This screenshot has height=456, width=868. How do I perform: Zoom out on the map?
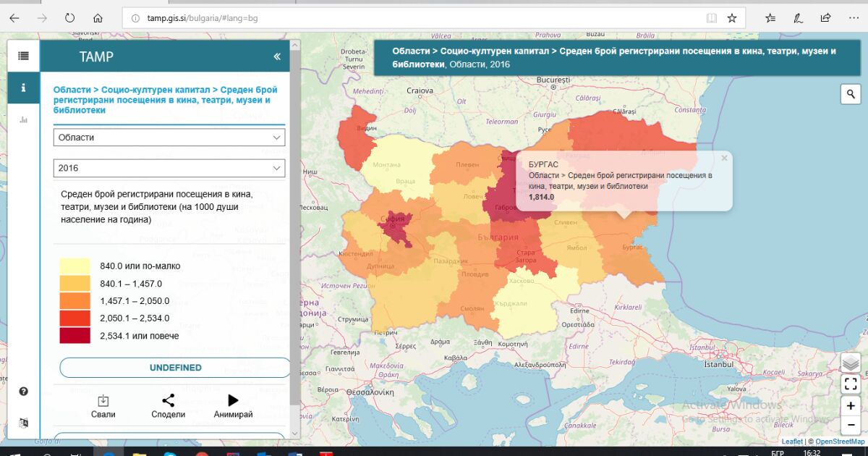click(x=851, y=425)
